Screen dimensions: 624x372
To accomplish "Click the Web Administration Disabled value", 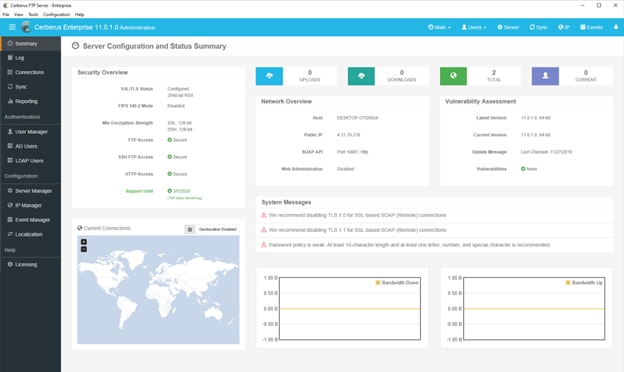I will click(345, 169).
